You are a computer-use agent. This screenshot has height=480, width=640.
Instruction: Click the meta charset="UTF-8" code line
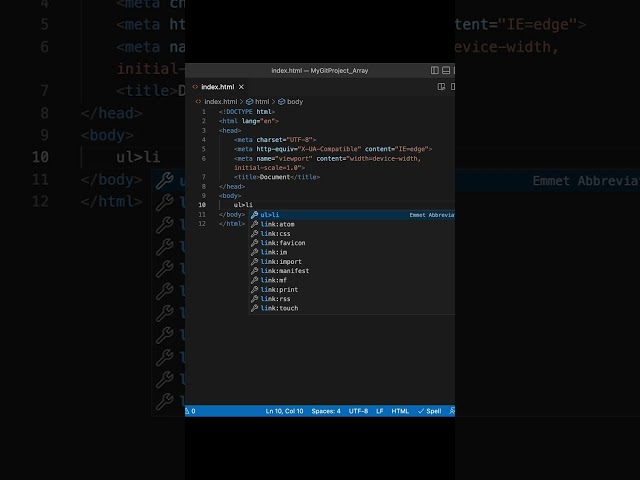(x=275, y=140)
